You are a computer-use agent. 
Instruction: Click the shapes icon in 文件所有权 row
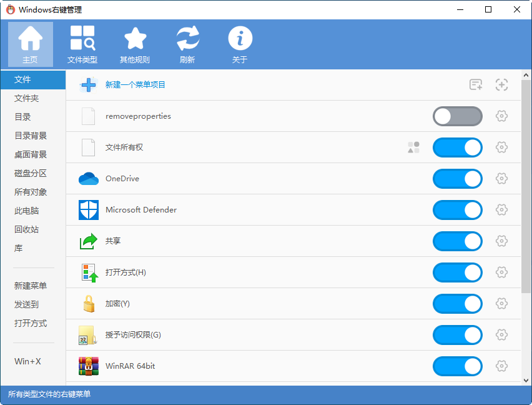tap(413, 147)
